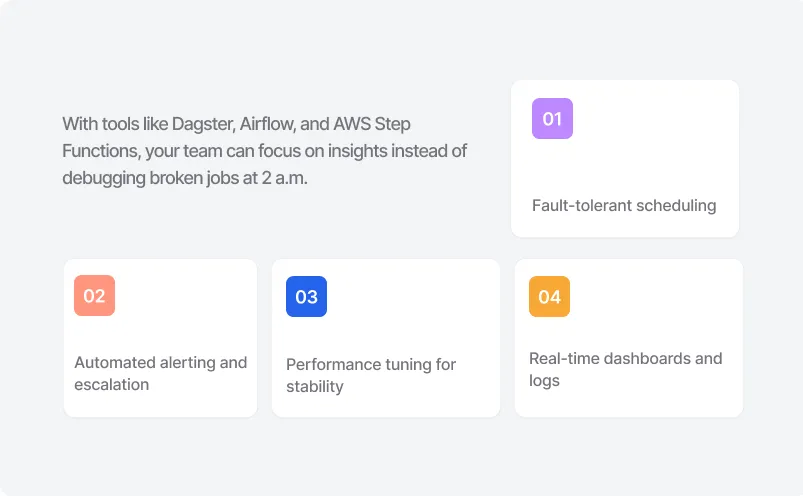Open the Performance tuning for stability item
The image size is (803, 496).
(x=371, y=375)
